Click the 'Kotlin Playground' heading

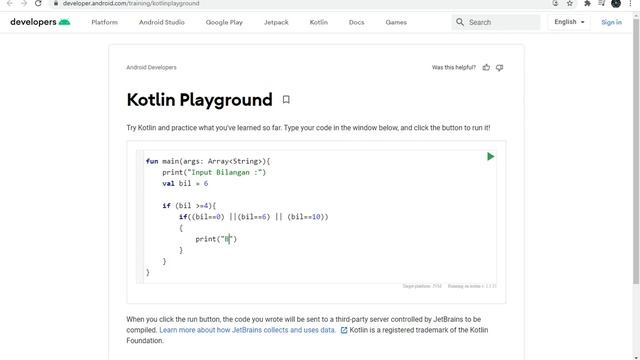(x=200, y=100)
